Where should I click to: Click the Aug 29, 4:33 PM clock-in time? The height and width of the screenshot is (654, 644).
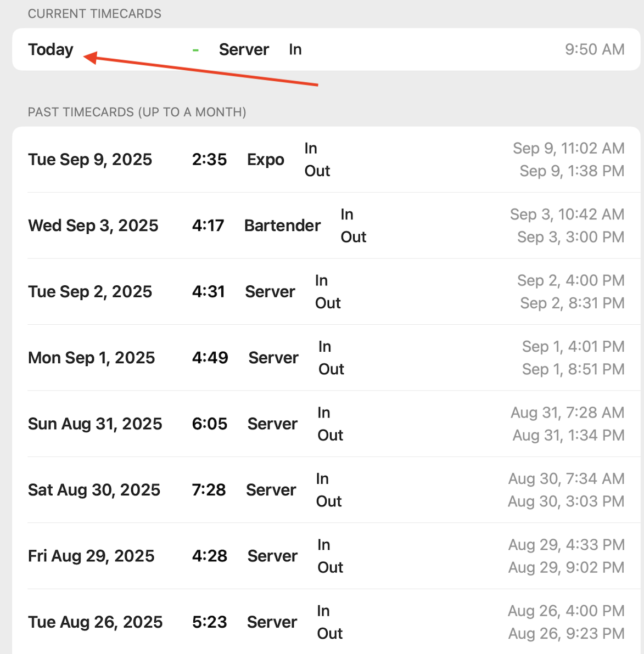566,545
